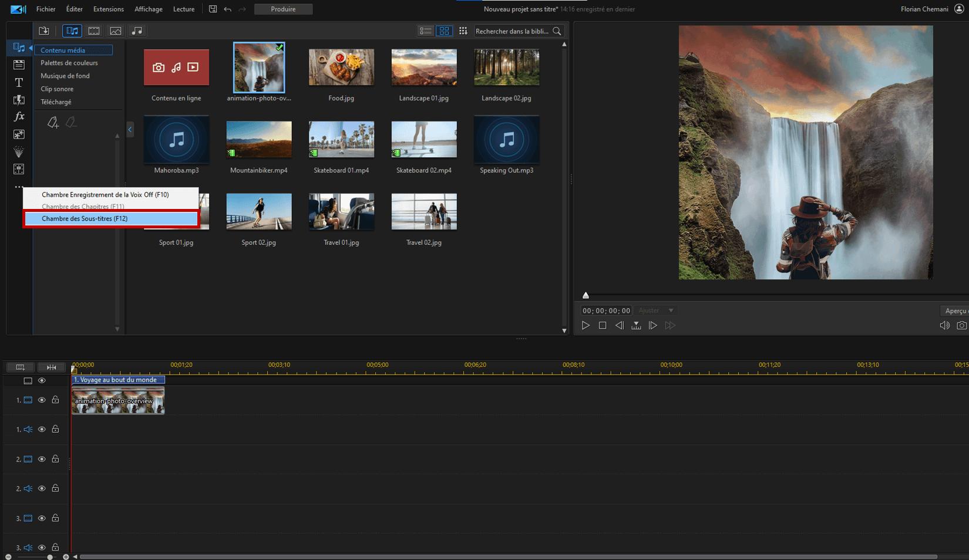Toggle visibility of chapter track

pos(42,380)
